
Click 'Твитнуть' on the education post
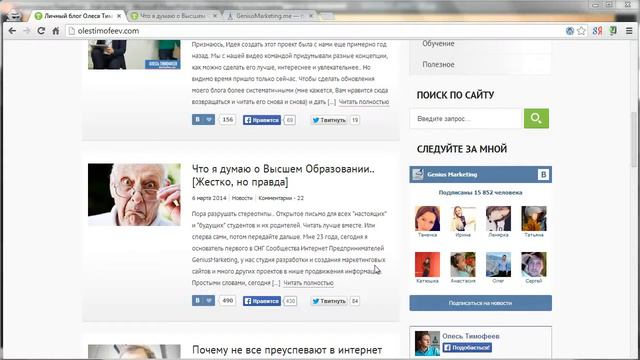coord(329,301)
